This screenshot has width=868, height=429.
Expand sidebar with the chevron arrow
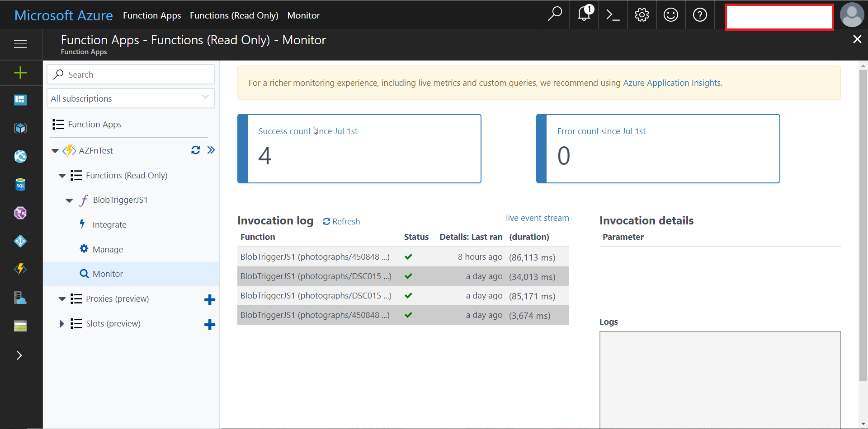pyautogui.click(x=19, y=355)
